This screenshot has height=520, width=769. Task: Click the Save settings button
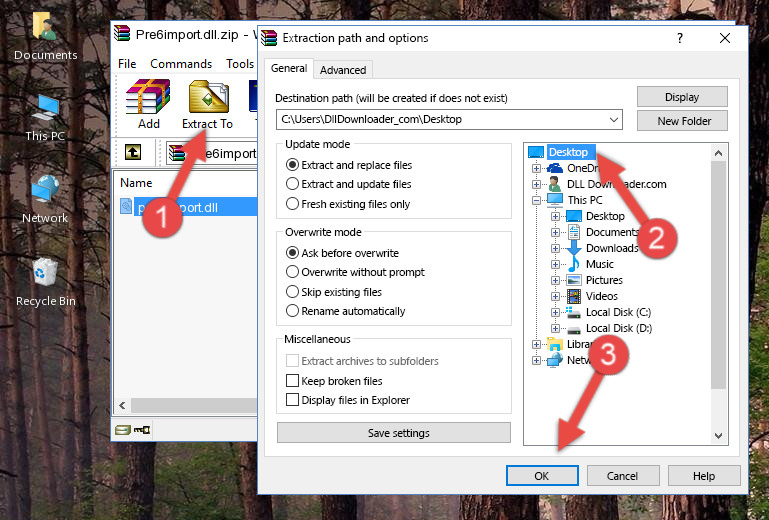(394, 433)
